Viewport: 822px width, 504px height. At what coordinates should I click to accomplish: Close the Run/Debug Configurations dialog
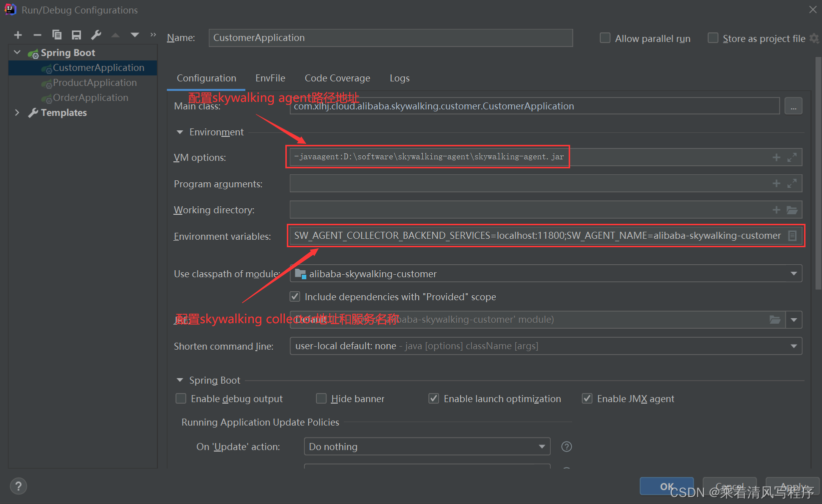tap(813, 9)
